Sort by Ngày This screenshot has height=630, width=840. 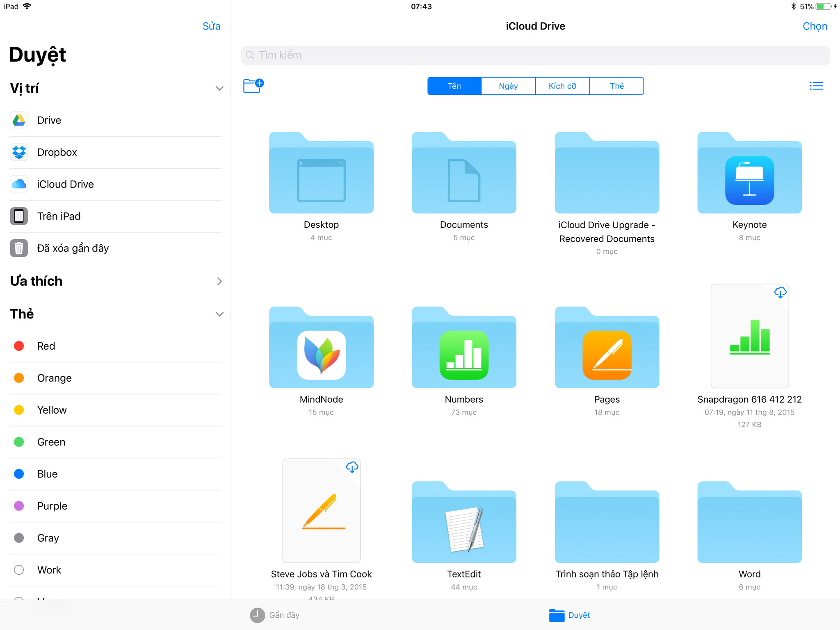tap(508, 86)
